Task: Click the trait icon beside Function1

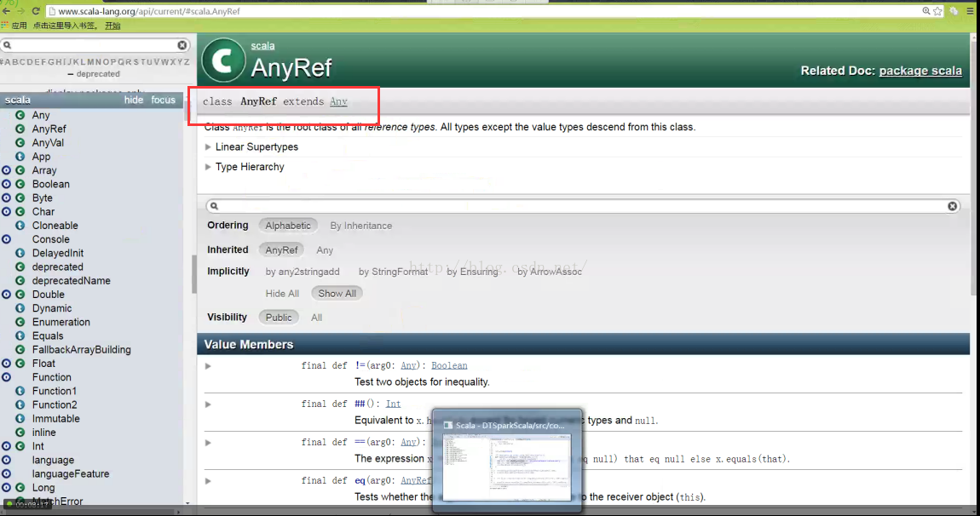Action: (20, 391)
